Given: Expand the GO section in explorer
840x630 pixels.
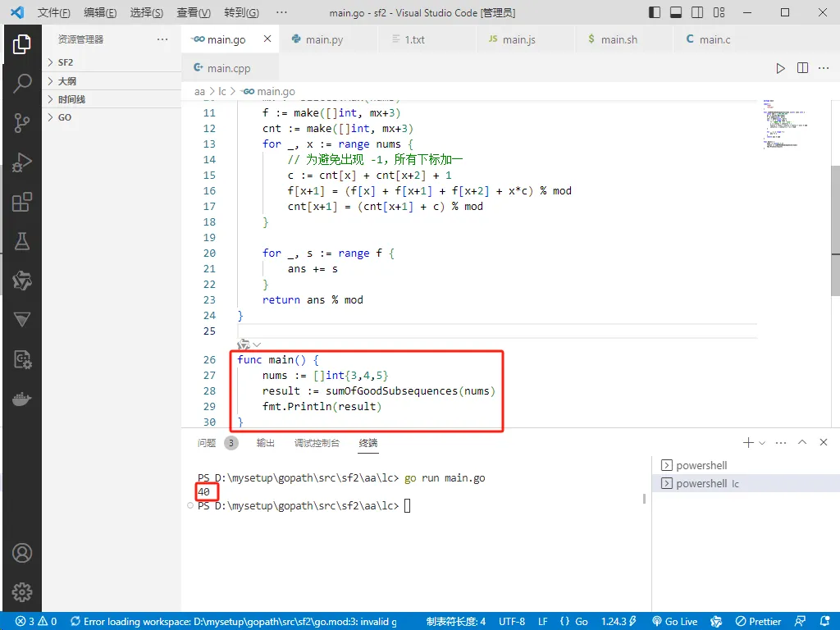Looking at the screenshot, I should pyautogui.click(x=112, y=117).
